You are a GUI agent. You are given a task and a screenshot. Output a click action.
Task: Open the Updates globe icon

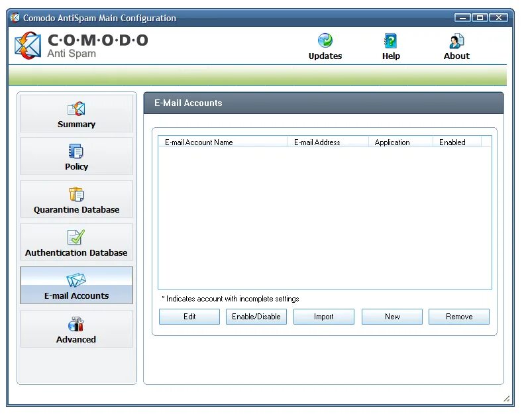(325, 40)
